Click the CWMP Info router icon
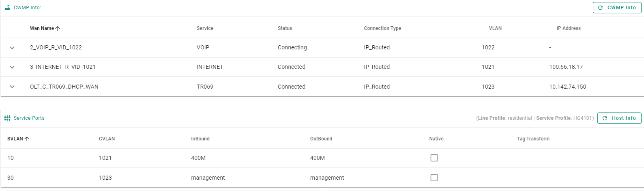 click(x=7, y=8)
